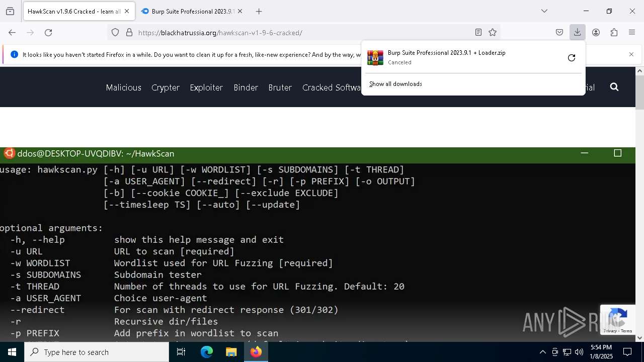Click the volume speaker tray icon
Screen dimensions: 644x362
(x=579, y=352)
